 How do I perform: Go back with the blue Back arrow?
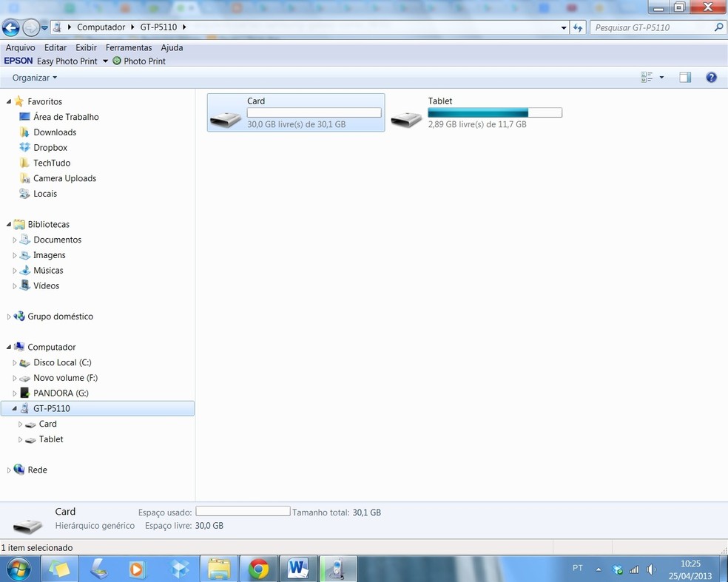tap(11, 28)
